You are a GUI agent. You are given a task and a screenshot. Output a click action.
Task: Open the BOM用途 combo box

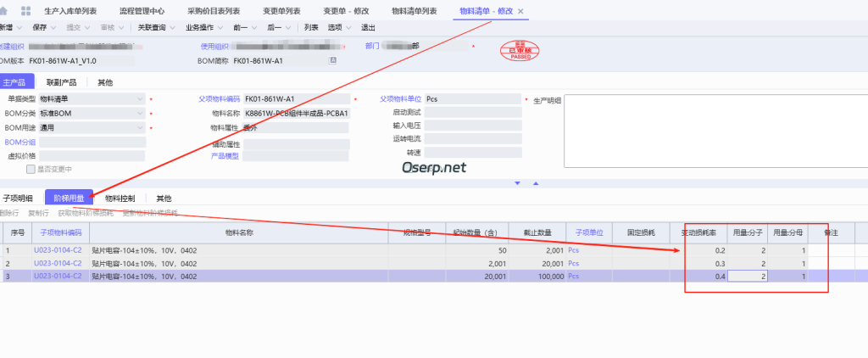(92, 128)
